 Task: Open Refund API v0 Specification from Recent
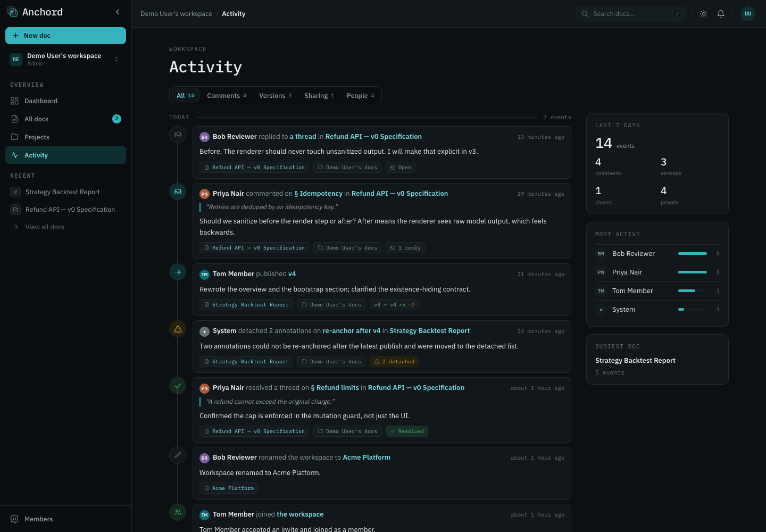[65, 210]
